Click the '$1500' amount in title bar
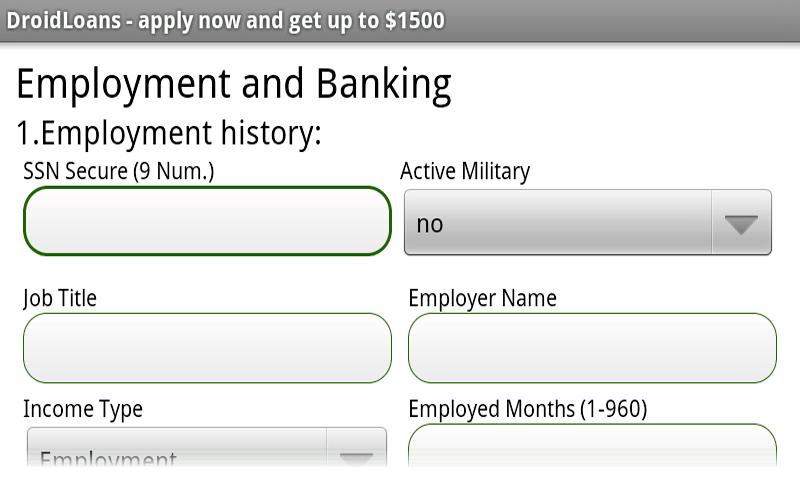 tap(414, 21)
